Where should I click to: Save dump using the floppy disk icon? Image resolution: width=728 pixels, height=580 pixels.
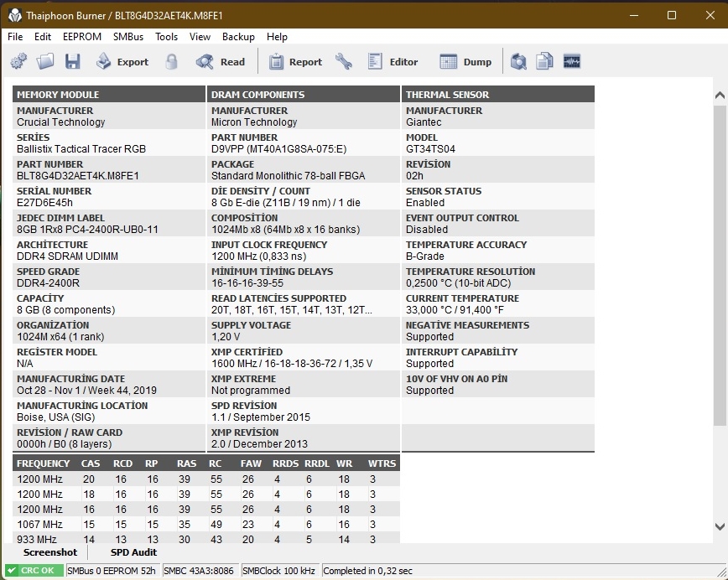(x=72, y=61)
